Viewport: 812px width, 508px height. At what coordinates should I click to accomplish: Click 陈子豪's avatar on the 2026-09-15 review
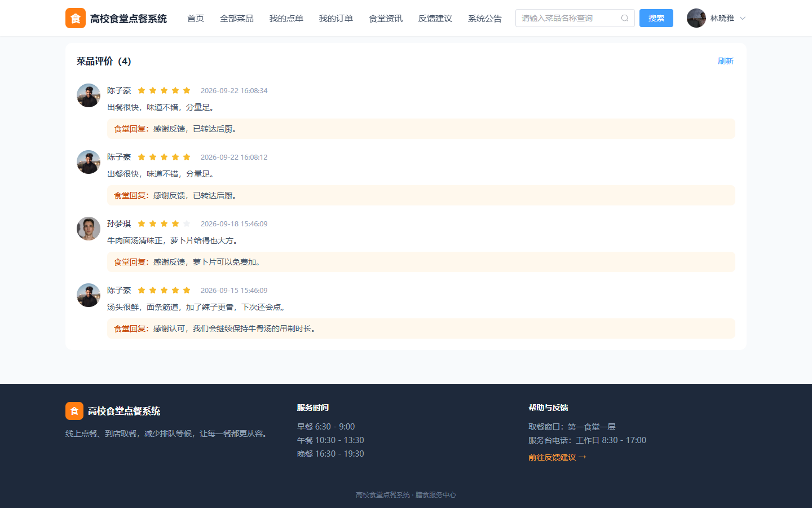pyautogui.click(x=89, y=295)
